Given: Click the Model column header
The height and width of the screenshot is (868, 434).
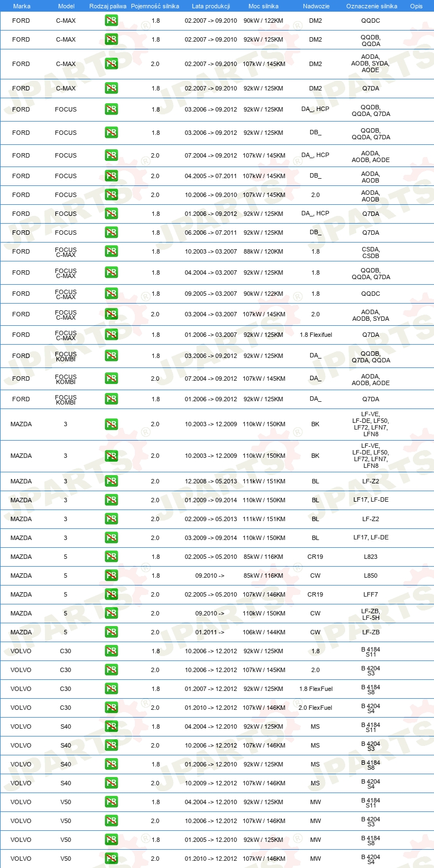Looking at the screenshot, I should pyautogui.click(x=66, y=6).
